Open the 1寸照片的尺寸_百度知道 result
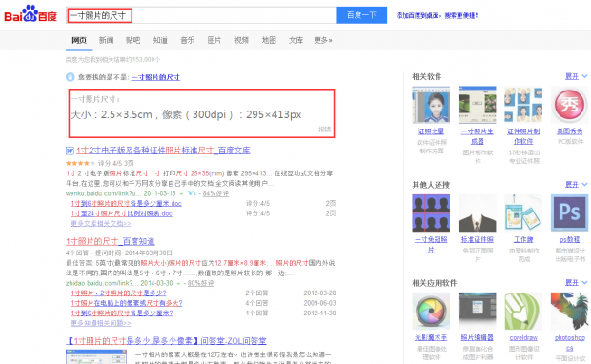Viewport: 591px width, 364px height. [110, 241]
